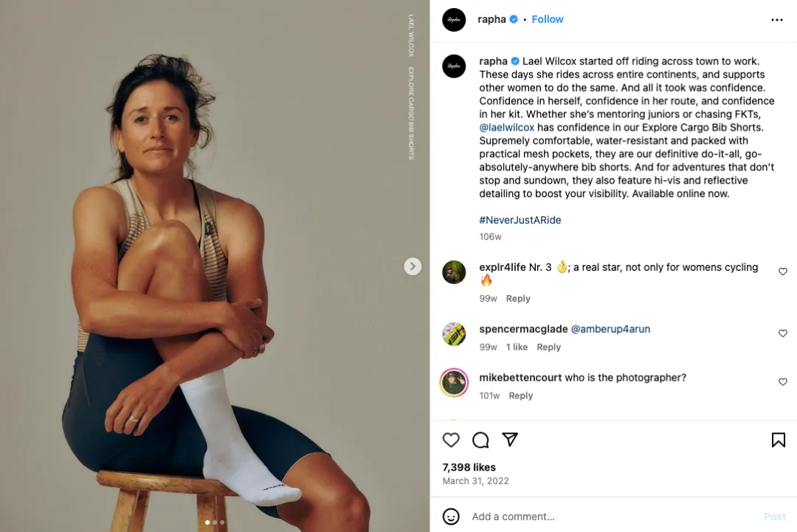
Task: Like mikebettencourt's comment with its heart icon
Action: [x=783, y=382]
